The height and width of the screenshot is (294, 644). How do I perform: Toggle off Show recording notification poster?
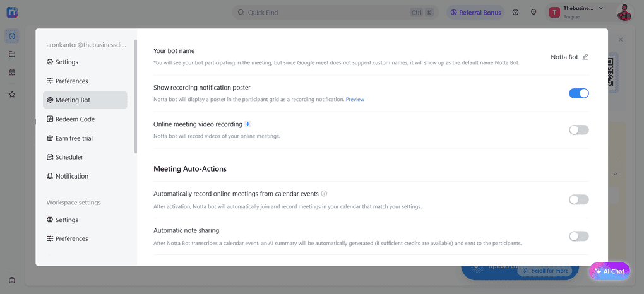pyautogui.click(x=579, y=93)
